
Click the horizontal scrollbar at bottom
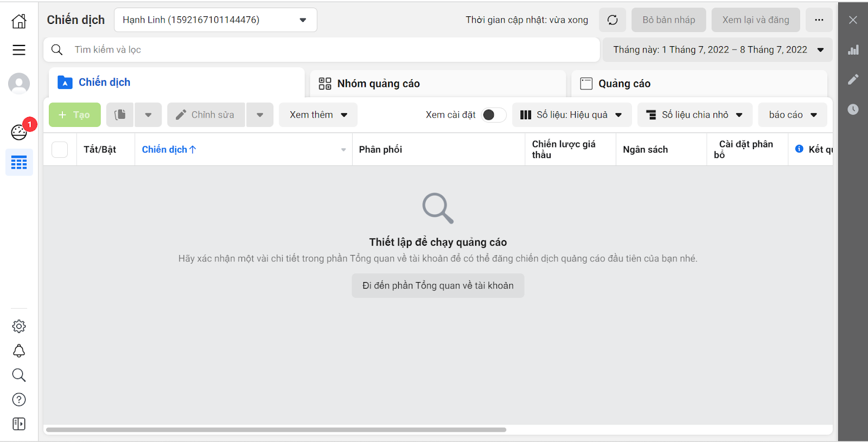276,430
